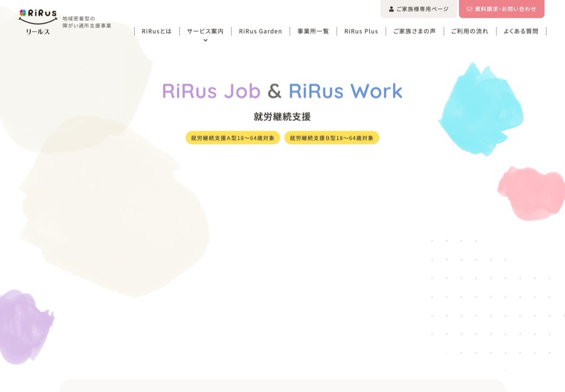Expand the chevron under サービス案内
565x392 pixels.
pos(206,40)
